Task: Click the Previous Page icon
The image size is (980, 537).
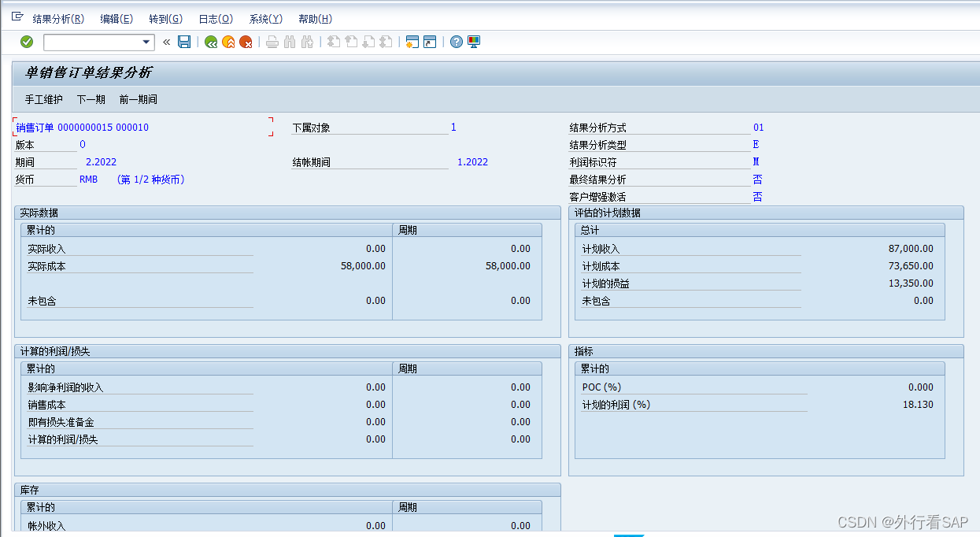Action: point(351,42)
